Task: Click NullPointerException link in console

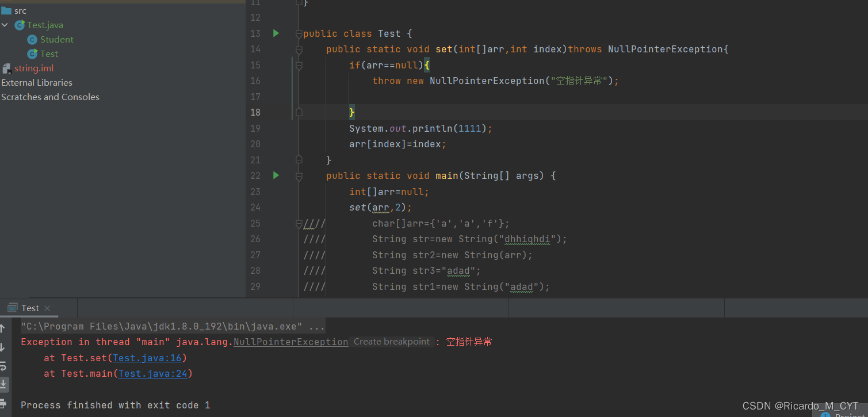Action: (291, 342)
